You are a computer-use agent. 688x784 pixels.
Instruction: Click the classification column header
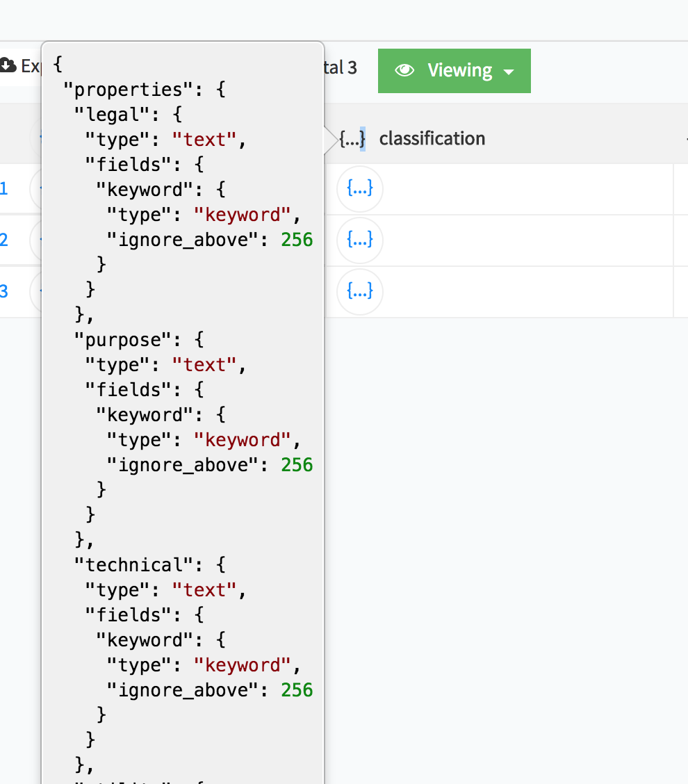432,138
